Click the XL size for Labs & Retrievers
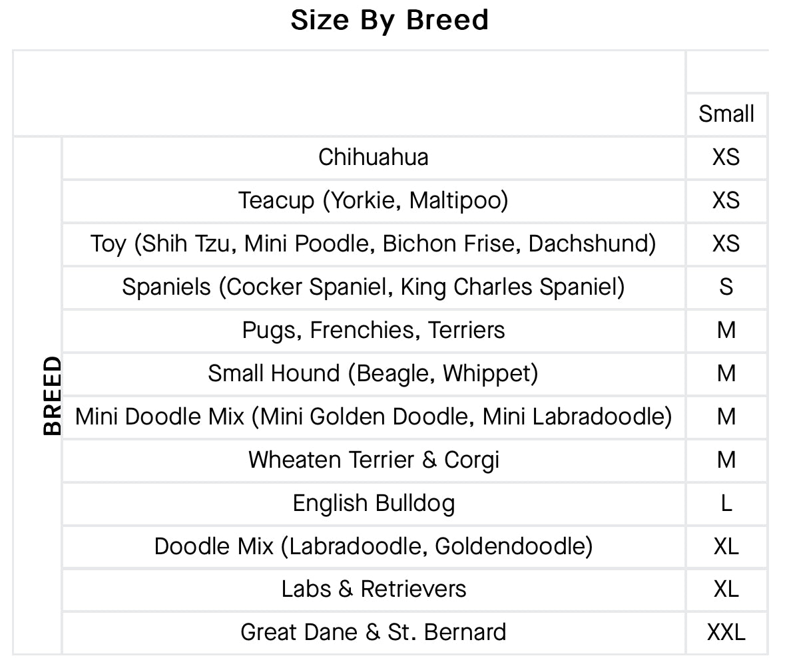787x672 pixels. [726, 589]
